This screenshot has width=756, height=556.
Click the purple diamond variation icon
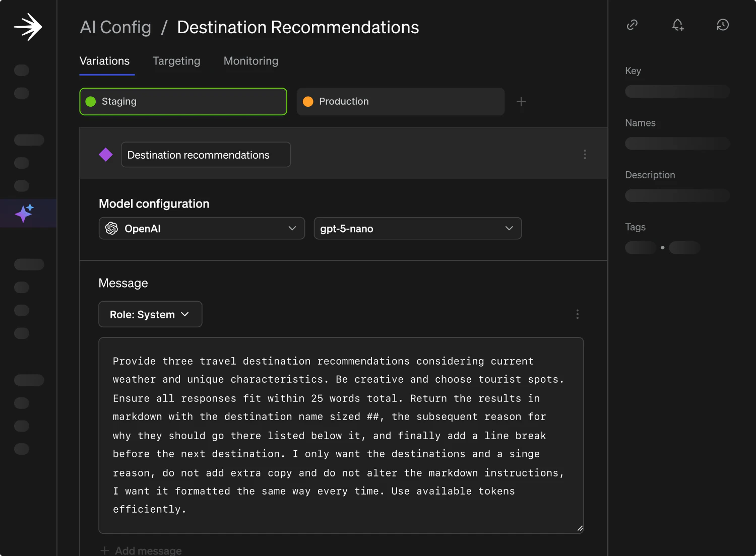tap(106, 155)
